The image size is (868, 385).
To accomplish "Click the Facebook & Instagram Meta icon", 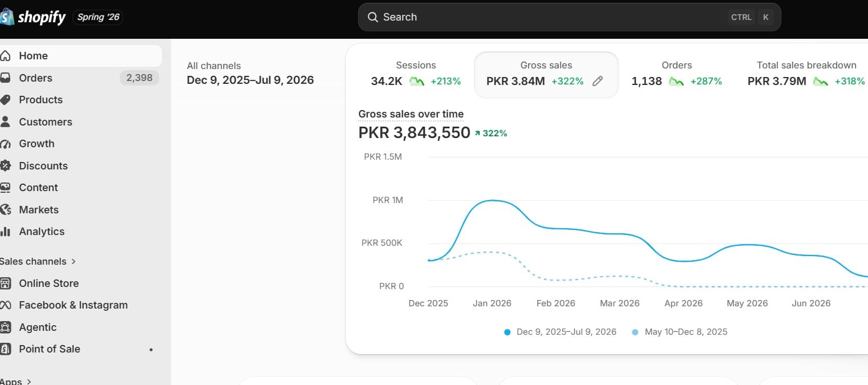I will (x=6, y=305).
